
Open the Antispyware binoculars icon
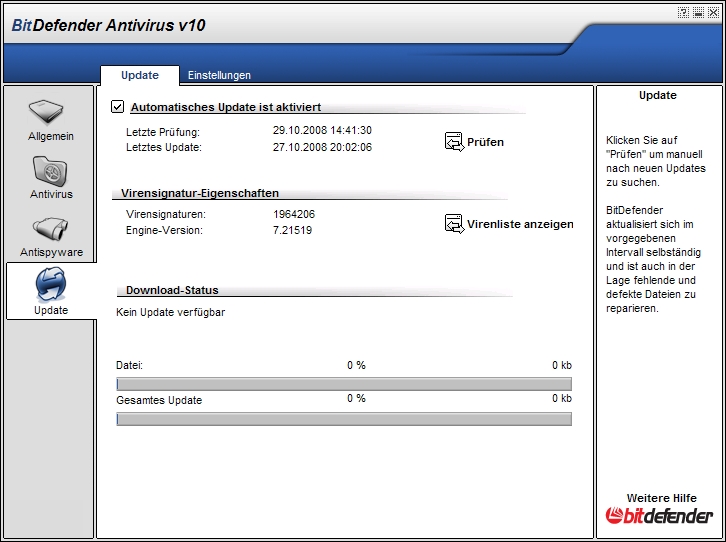coord(51,229)
